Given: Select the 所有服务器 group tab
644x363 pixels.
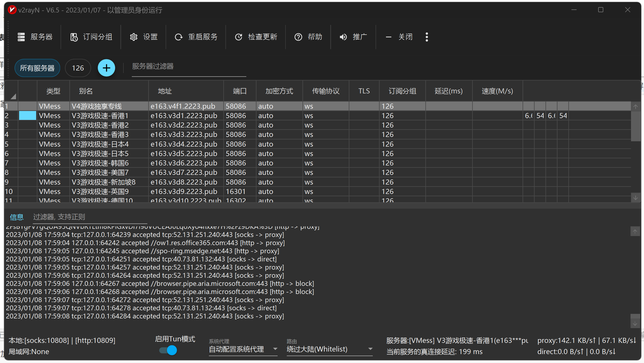Looking at the screenshot, I should 37,68.
